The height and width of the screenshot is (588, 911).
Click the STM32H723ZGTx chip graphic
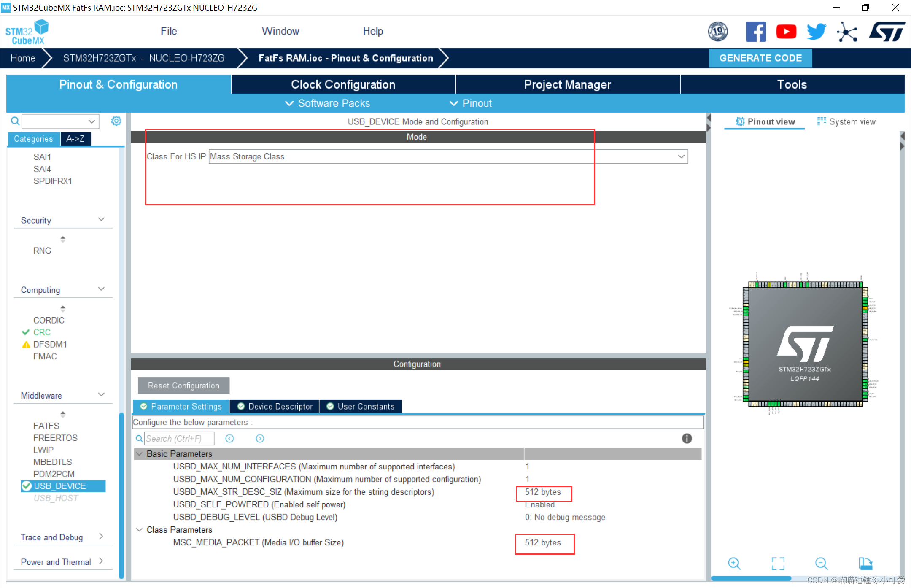click(x=805, y=344)
